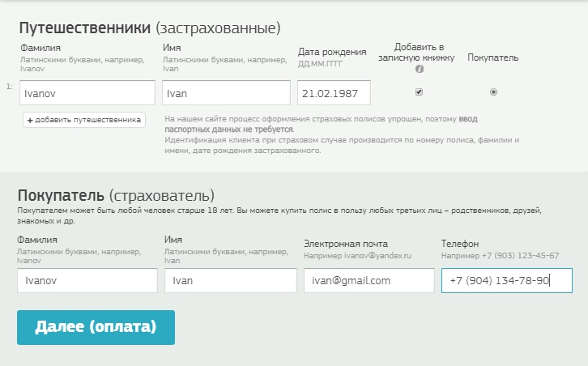
Task: Click the info icon under notebook label
Action: click(x=419, y=69)
